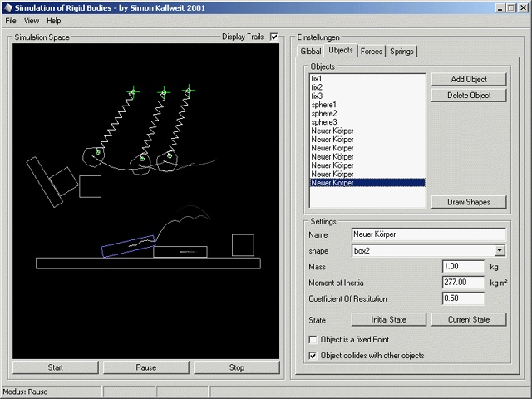The width and height of the screenshot is (532, 399).
Task: Open the File menu
Action: 11,20
